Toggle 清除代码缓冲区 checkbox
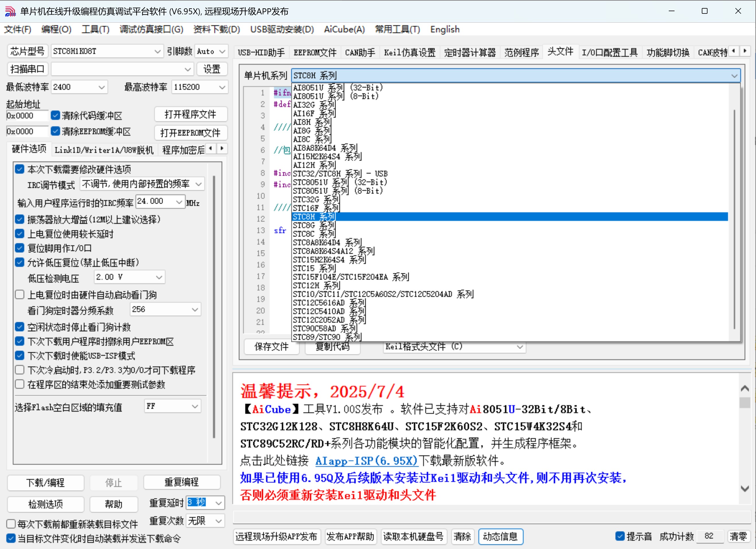756x549 pixels. (x=55, y=115)
